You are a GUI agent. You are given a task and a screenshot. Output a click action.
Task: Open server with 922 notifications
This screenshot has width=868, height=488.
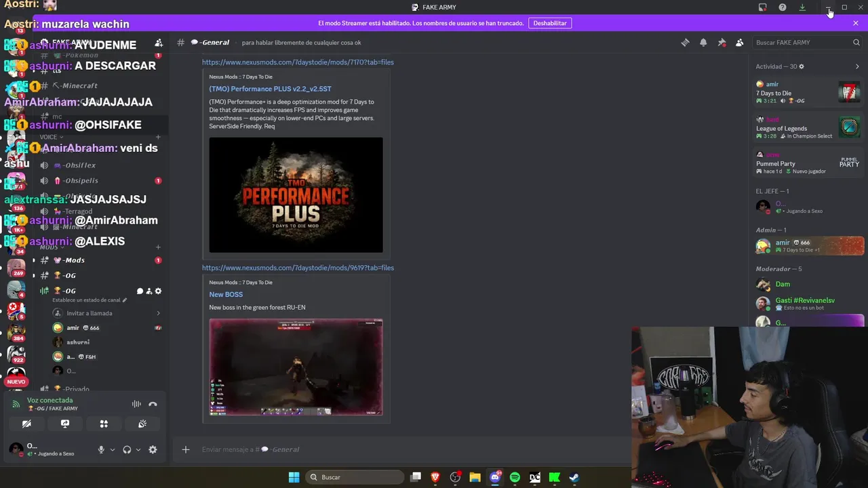point(16,355)
